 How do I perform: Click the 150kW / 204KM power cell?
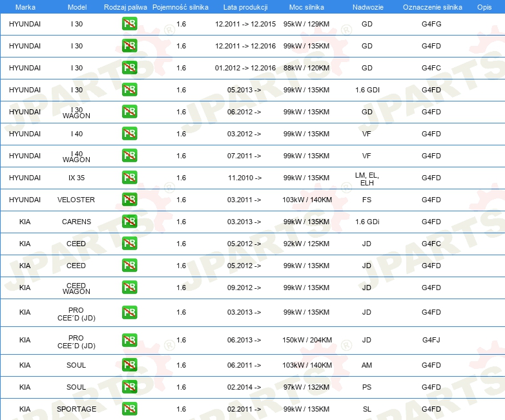pos(307,341)
